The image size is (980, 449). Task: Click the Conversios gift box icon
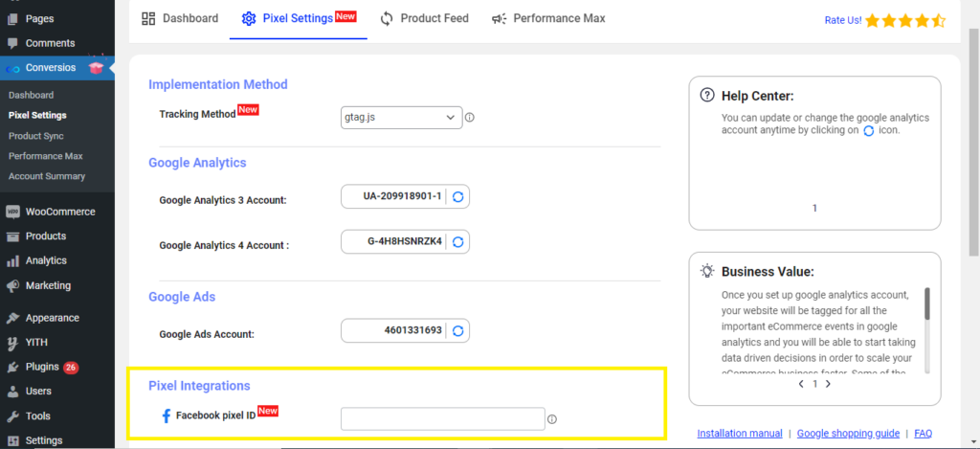tap(96, 67)
